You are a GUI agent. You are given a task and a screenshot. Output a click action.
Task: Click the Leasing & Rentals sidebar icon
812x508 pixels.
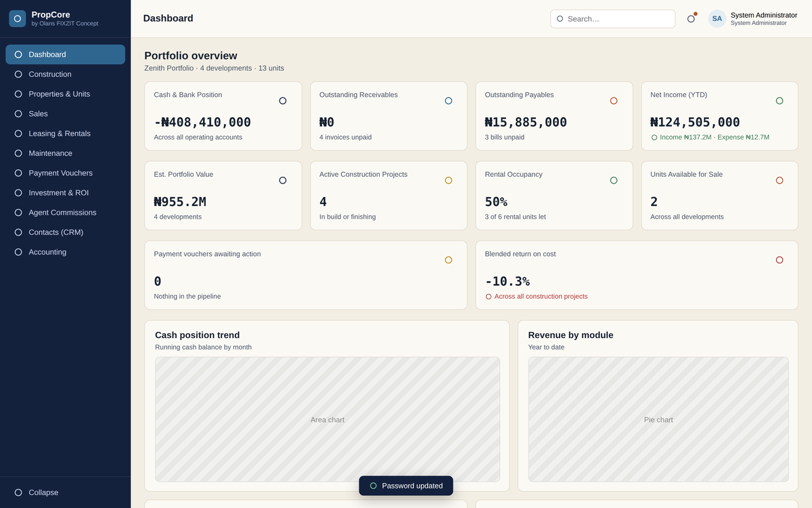pos(18,133)
